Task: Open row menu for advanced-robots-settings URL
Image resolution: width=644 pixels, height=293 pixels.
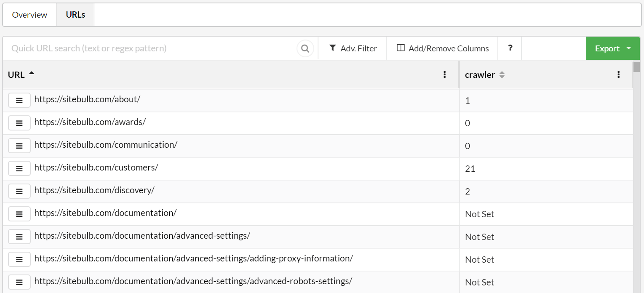Action: tap(19, 282)
